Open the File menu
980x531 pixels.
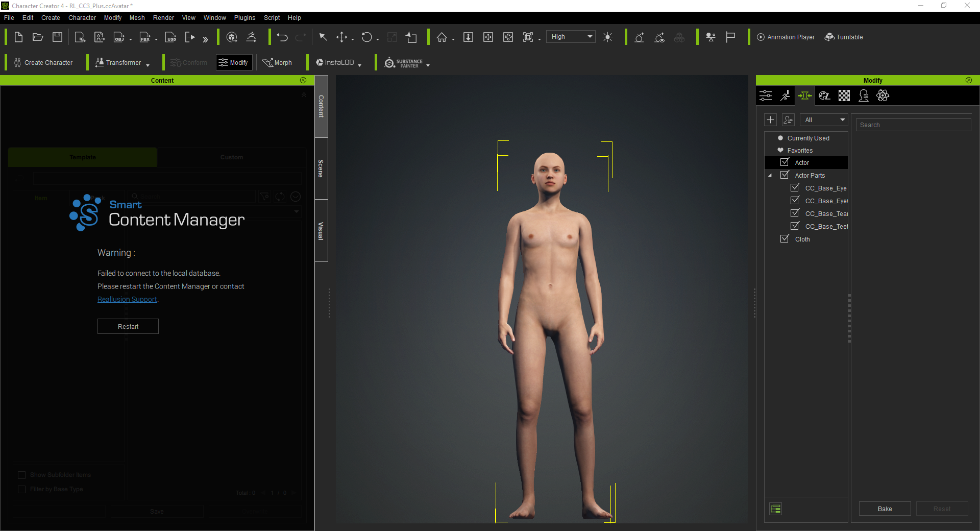point(9,17)
